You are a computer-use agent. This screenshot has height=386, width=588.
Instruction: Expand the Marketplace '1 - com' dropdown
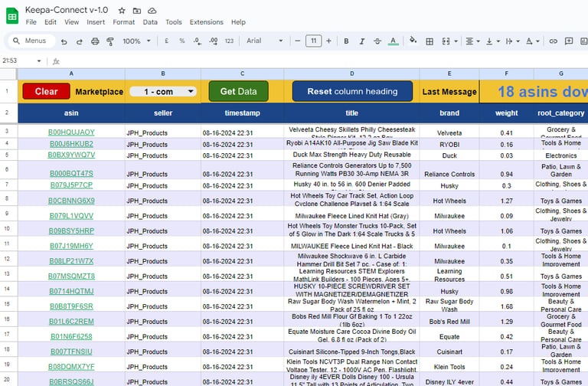162,92
